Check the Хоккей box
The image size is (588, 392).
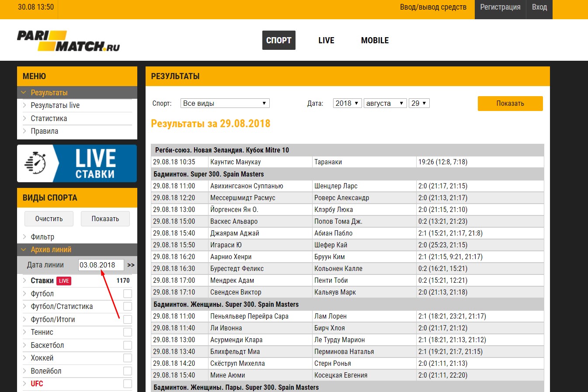[128, 358]
